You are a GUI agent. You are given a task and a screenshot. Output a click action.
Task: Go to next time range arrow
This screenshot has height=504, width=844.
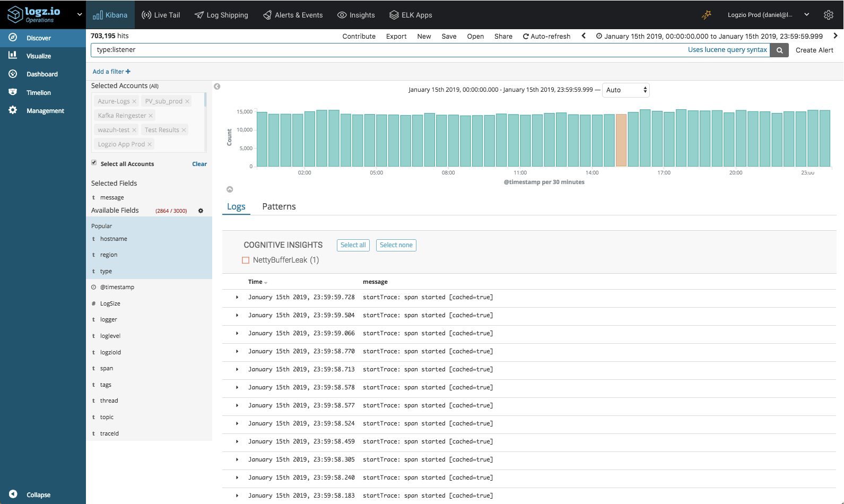[x=836, y=36]
